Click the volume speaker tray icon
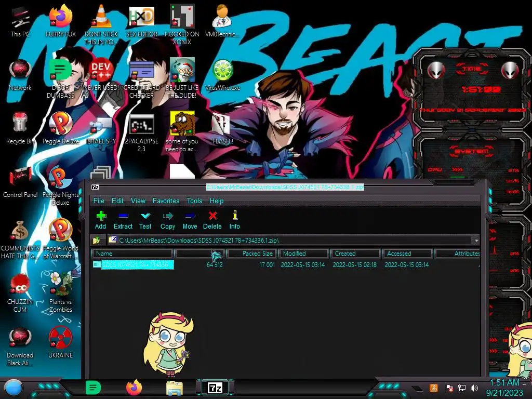This screenshot has width=532, height=399. click(474, 388)
